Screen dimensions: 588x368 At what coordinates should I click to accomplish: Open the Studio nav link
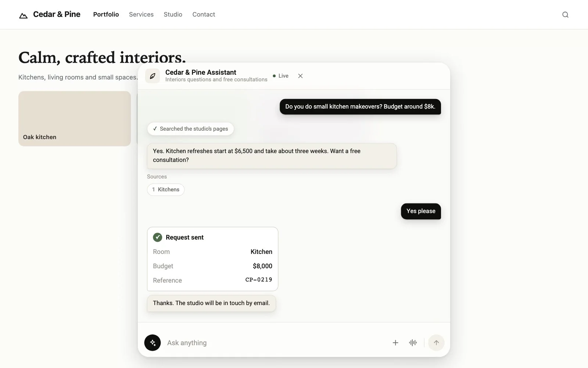pyautogui.click(x=173, y=14)
